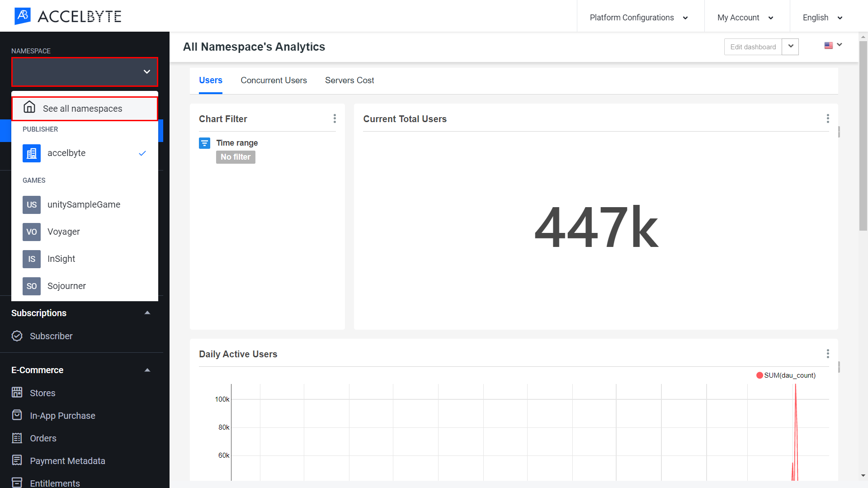Click the scrollbar up arrow
This screenshot has width=868, height=488.
pos(863,37)
